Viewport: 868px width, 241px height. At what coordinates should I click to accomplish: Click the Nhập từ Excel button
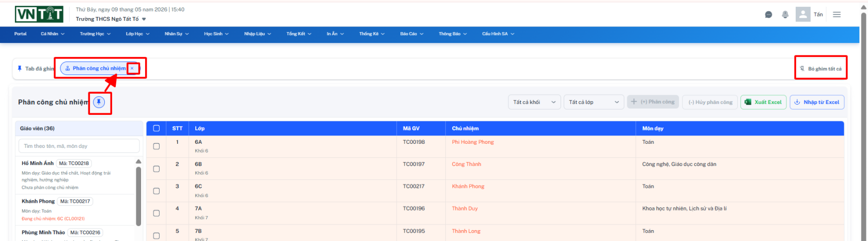(817, 102)
